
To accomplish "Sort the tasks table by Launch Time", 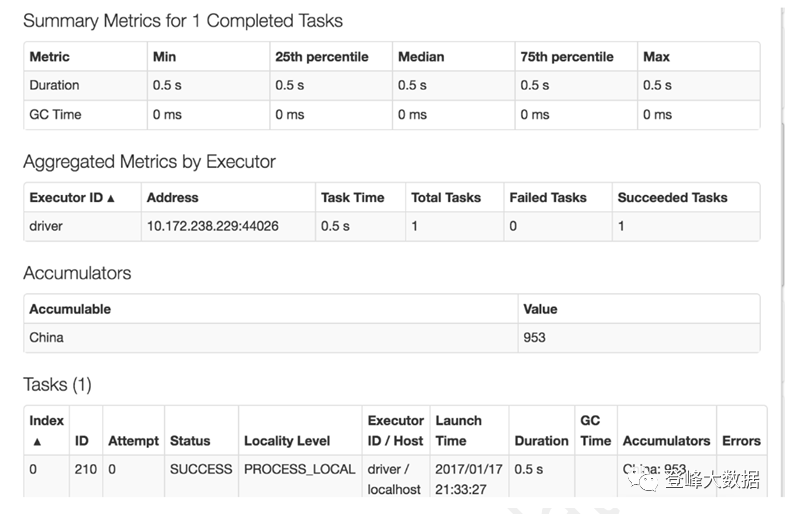I will pyautogui.click(x=458, y=431).
